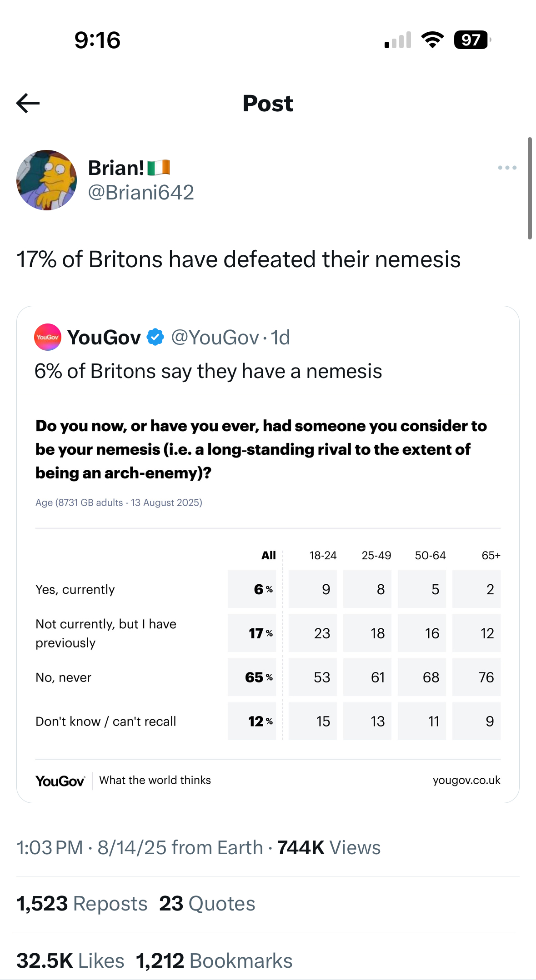Tap the 1:03 PM post timestamp
Viewport: 536px width, 980px height.
(50, 848)
